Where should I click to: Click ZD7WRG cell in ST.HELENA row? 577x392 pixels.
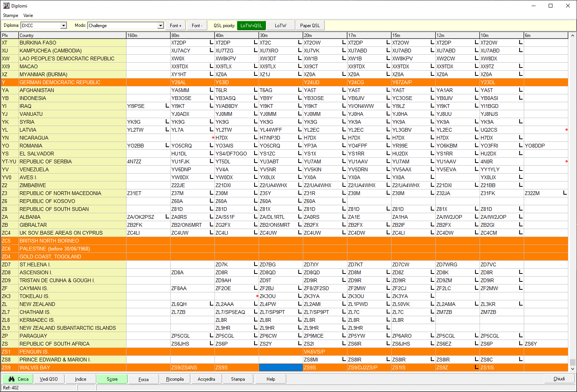pos(458,264)
